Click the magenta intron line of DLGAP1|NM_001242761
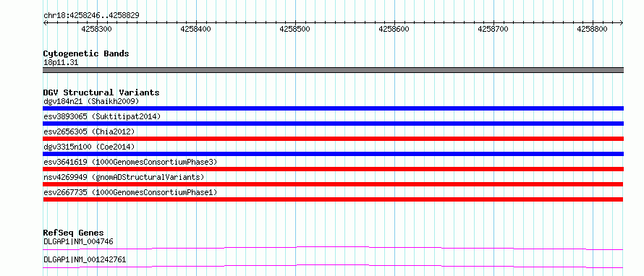Screen dimensions: 644x276 click(333, 266)
